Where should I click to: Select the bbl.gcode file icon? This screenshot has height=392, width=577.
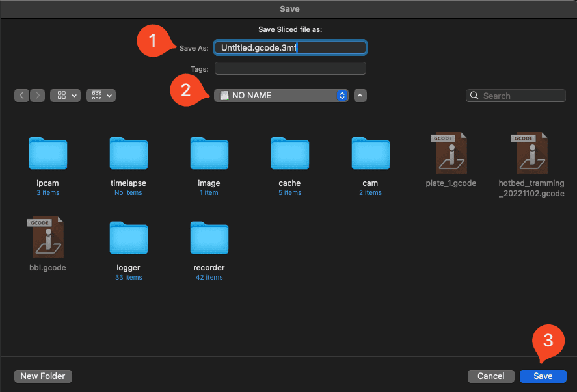[x=47, y=238]
